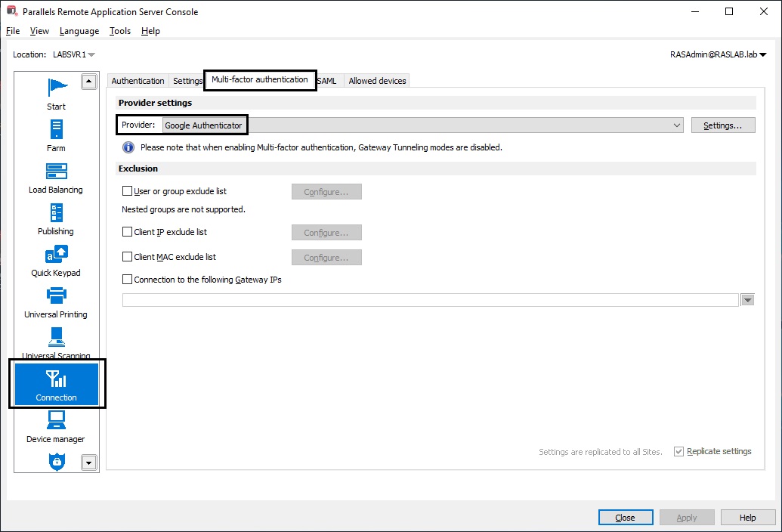782x532 pixels.
Task: Open the Provider dropdown list
Action: [423, 125]
